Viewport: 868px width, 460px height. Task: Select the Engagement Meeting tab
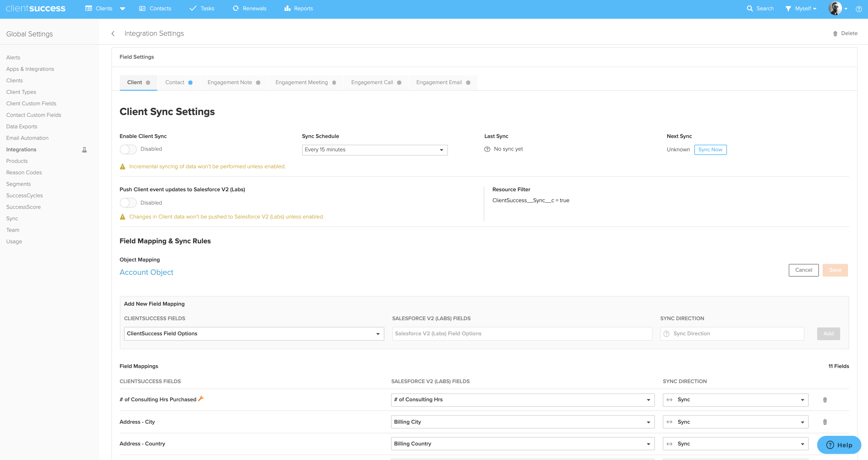[x=301, y=82]
